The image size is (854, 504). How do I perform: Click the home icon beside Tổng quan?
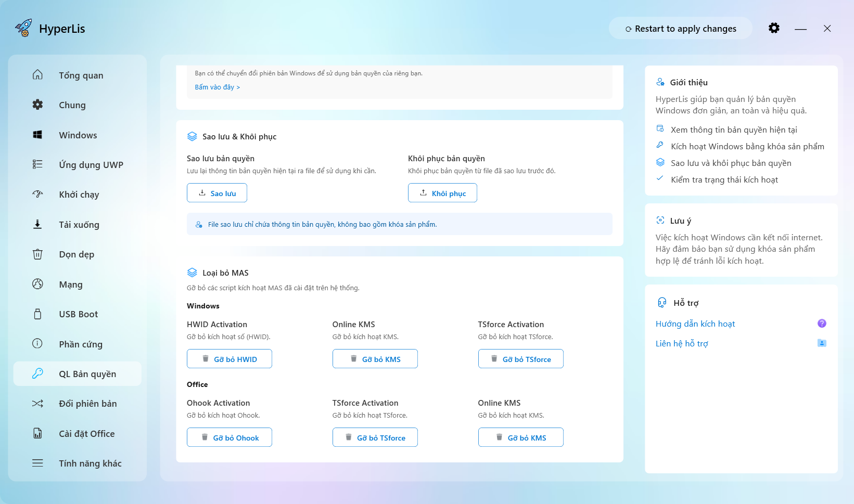coord(37,75)
